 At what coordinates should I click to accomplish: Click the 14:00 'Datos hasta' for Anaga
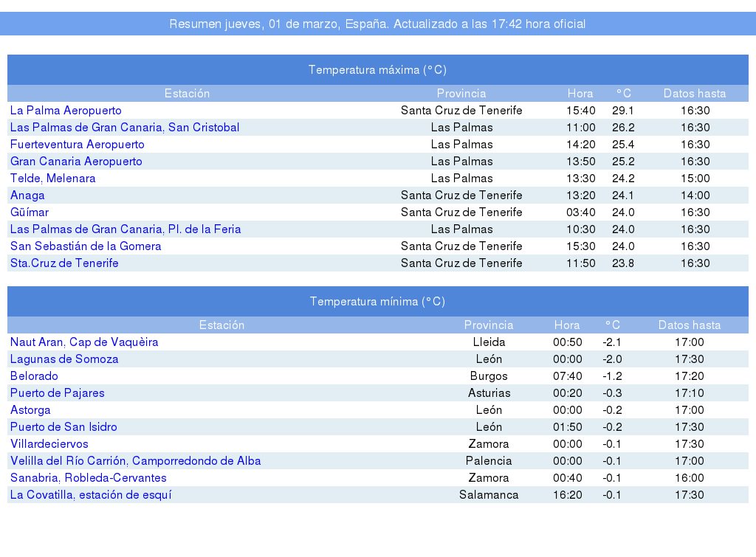coord(695,196)
